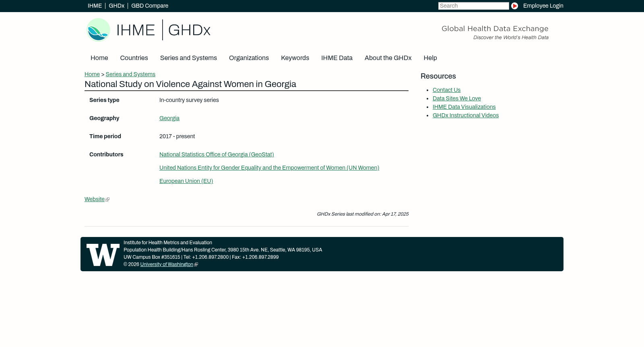644x347 pixels.
Task: Open European Union (EU) contributor link
Action: 186,181
